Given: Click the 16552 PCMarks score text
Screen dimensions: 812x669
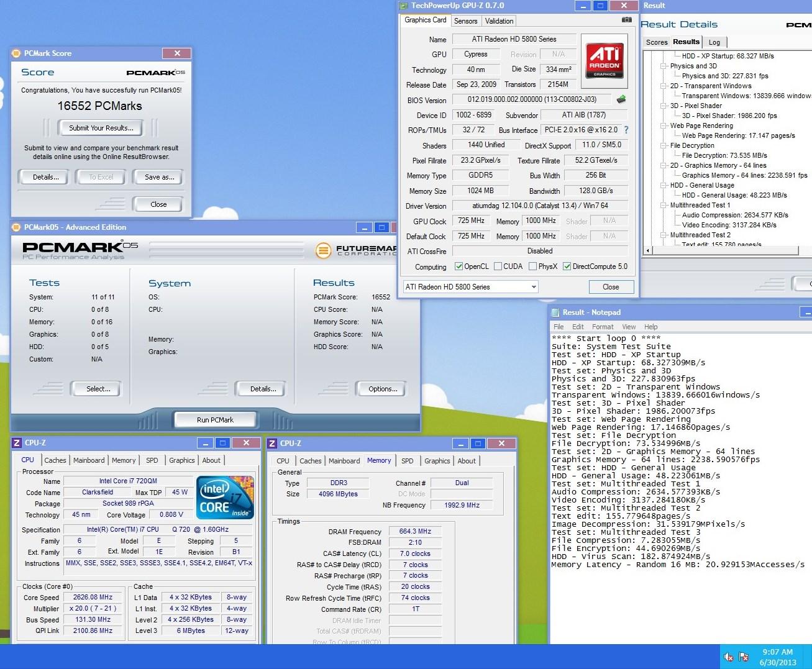Looking at the screenshot, I should (100, 106).
